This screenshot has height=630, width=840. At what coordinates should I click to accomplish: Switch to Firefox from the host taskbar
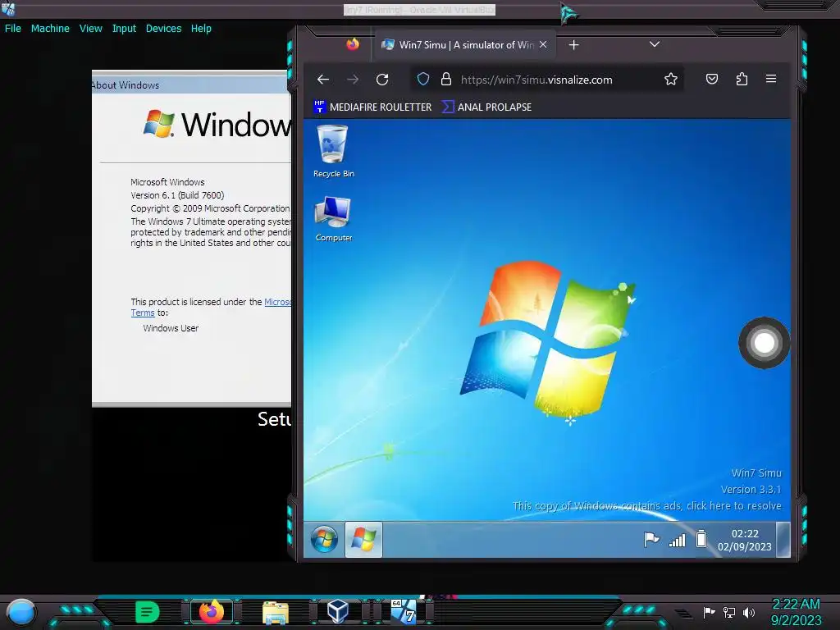point(212,612)
